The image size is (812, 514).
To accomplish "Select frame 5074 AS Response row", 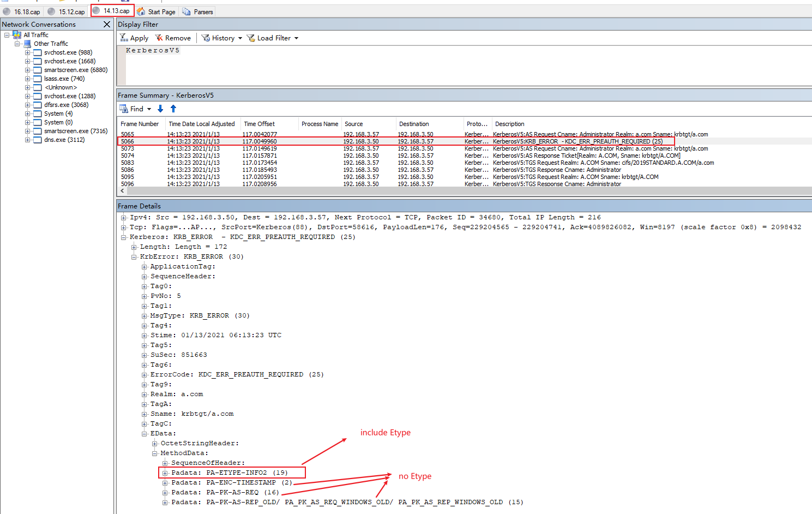I will 465,156.
